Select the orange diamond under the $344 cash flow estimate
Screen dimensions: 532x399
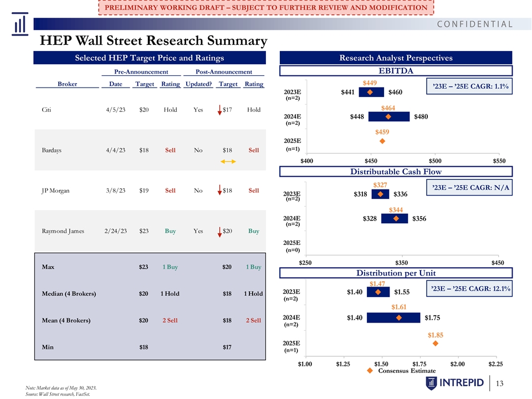(396, 218)
